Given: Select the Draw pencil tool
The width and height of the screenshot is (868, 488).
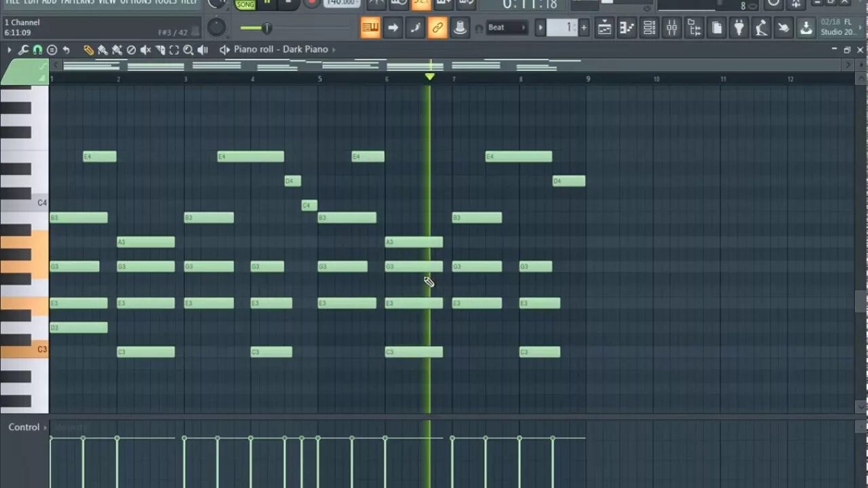Looking at the screenshot, I should [x=88, y=49].
